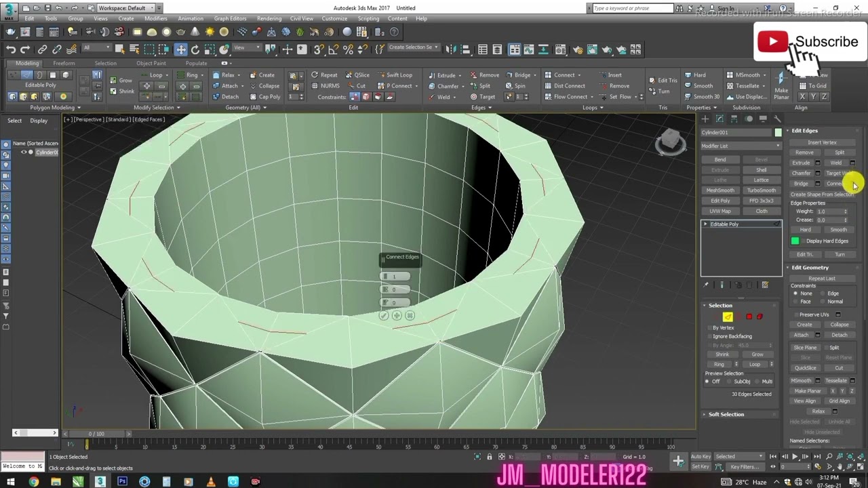Toggle the Percent Snap icon

pyautogui.click(x=348, y=49)
